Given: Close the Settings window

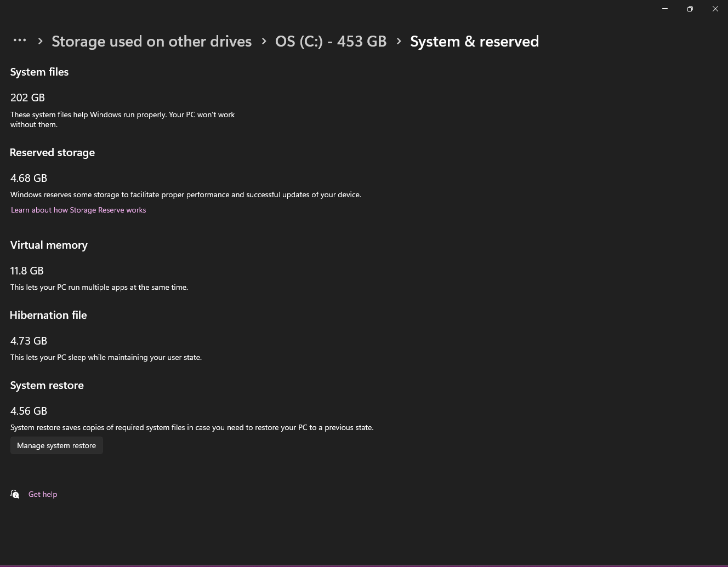Looking at the screenshot, I should pos(715,9).
